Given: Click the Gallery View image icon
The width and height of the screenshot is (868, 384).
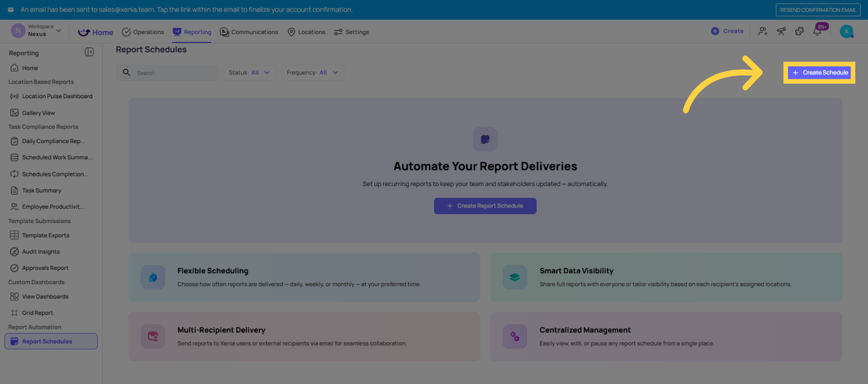Looking at the screenshot, I should [14, 113].
